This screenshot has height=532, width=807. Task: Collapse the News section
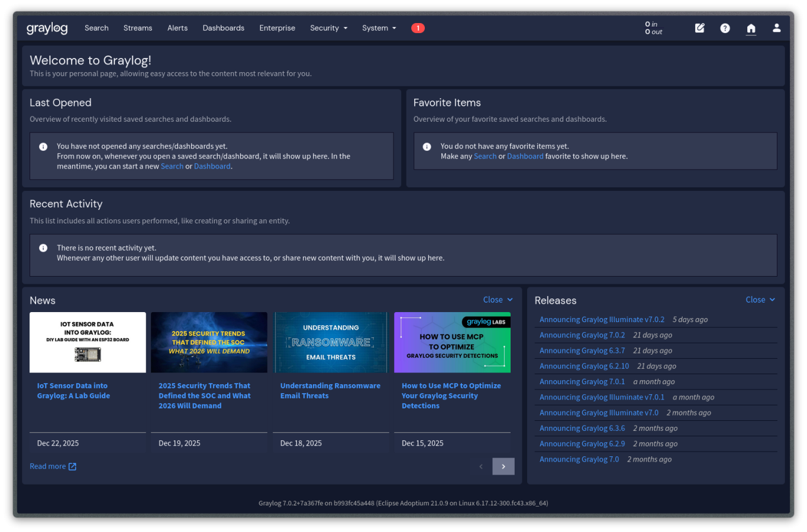pyautogui.click(x=498, y=300)
